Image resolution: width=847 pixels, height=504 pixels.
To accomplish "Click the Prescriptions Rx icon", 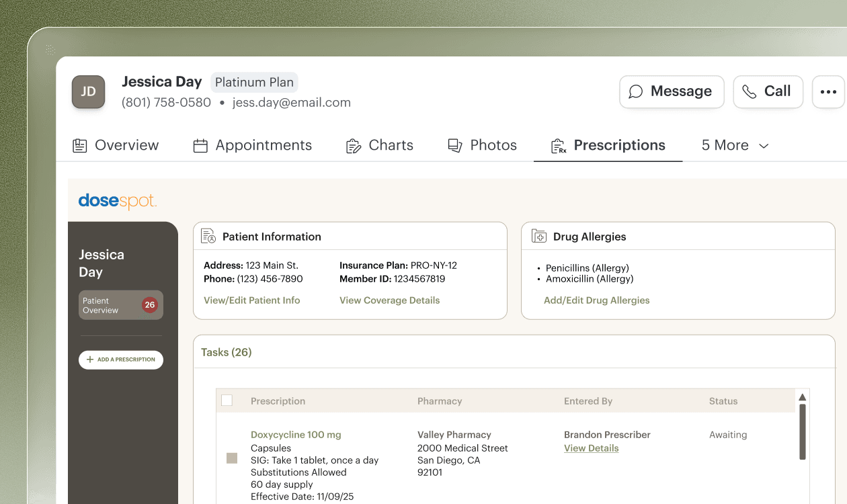I will pyautogui.click(x=559, y=146).
